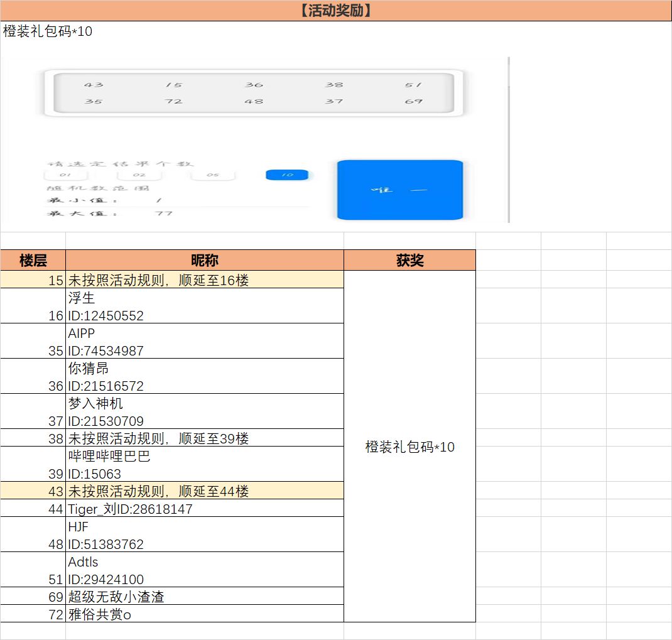Select the HJF ID:51383762 cell
Viewport: 672px width, 640px height.
click(205, 534)
